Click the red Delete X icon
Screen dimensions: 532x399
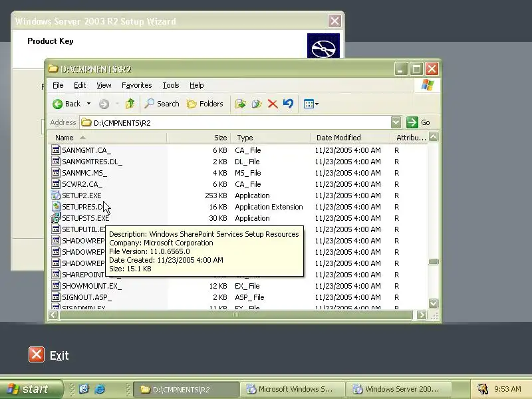(x=273, y=104)
